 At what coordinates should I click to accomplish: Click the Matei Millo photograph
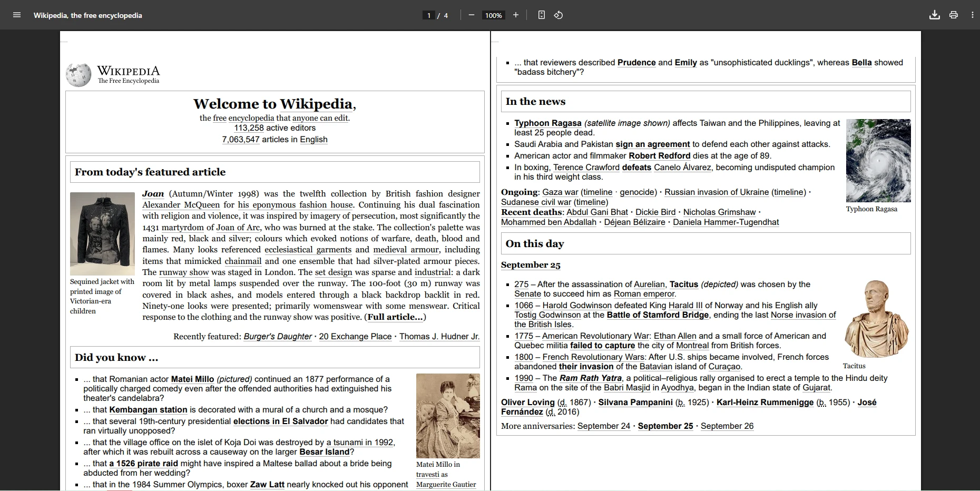[x=448, y=416]
